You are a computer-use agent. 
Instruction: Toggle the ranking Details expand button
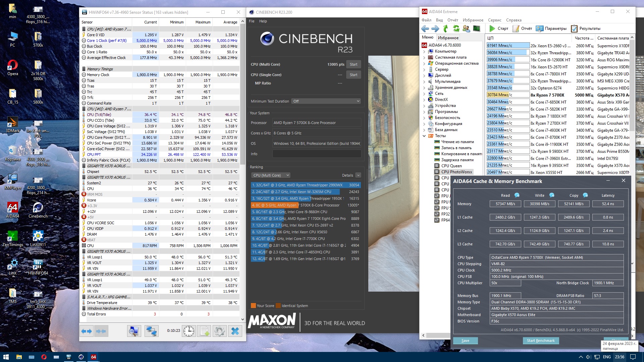358,175
